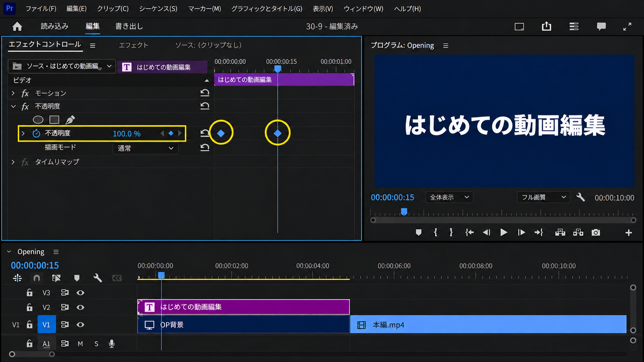Open the playback resolution dropdown フル画質
The height and width of the screenshot is (362, 644).
[543, 197]
